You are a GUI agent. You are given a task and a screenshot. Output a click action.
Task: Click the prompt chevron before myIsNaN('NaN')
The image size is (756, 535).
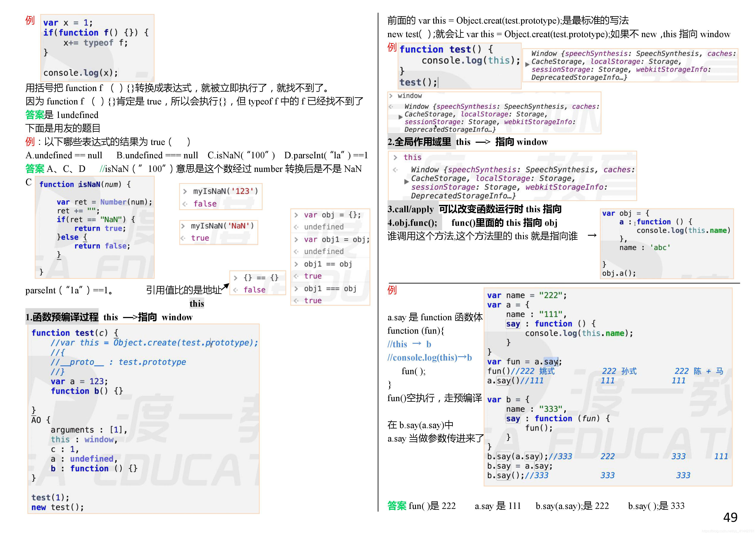point(183,226)
